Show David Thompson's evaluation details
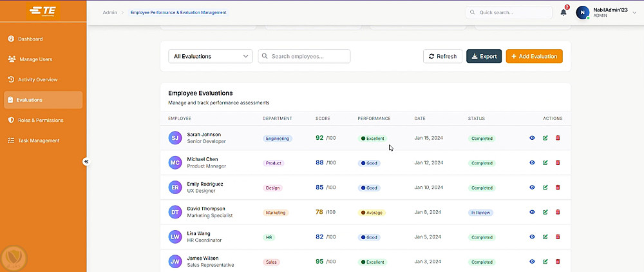This screenshot has height=272, width=644. (x=532, y=212)
